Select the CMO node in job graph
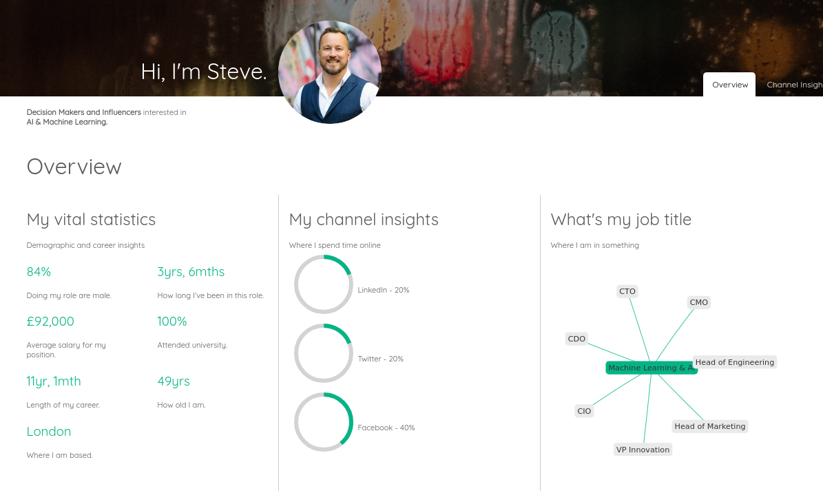 tap(698, 302)
